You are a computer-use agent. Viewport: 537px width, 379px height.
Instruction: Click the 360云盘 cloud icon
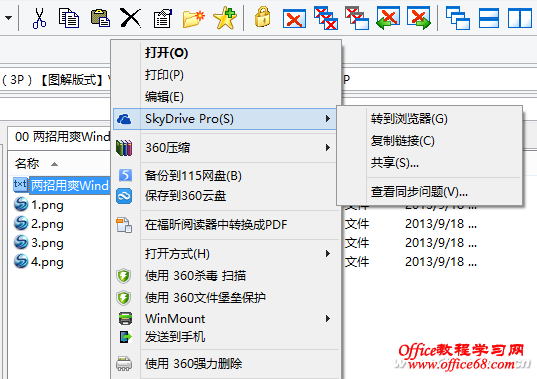point(124,196)
